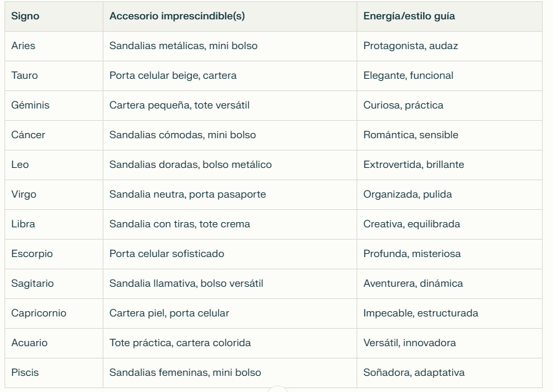
Task: Select the "Piscis" sign cell
Action: 25,373
